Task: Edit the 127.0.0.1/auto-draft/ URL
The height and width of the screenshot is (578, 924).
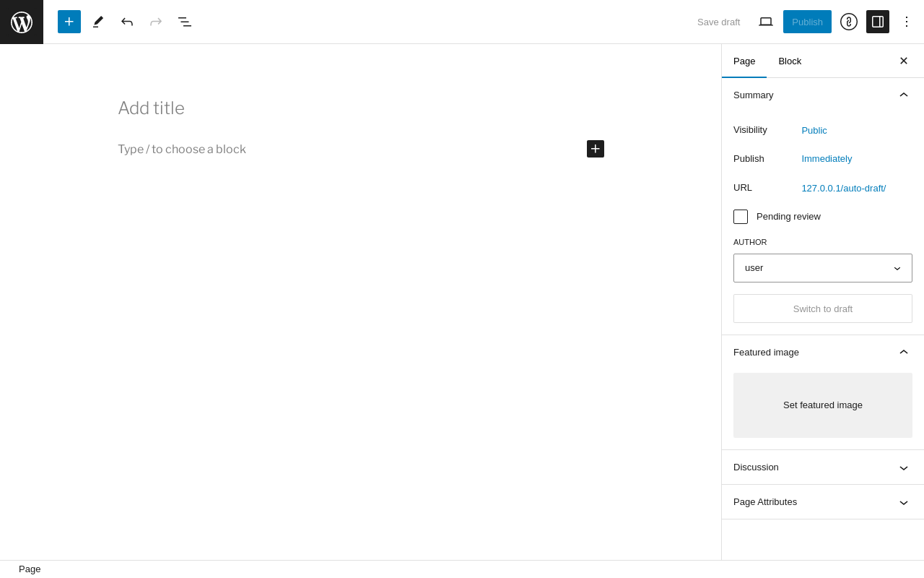Action: [844, 189]
